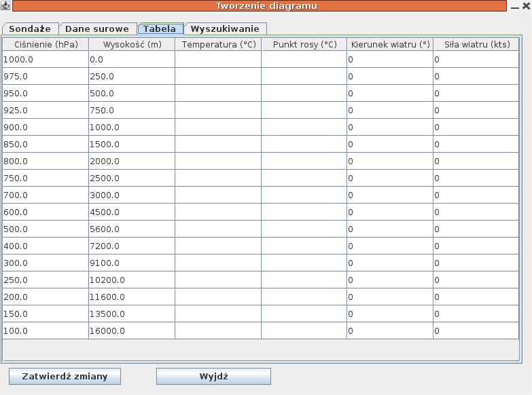
Task: Select the pressure cell 250.0
Action: pos(46,280)
